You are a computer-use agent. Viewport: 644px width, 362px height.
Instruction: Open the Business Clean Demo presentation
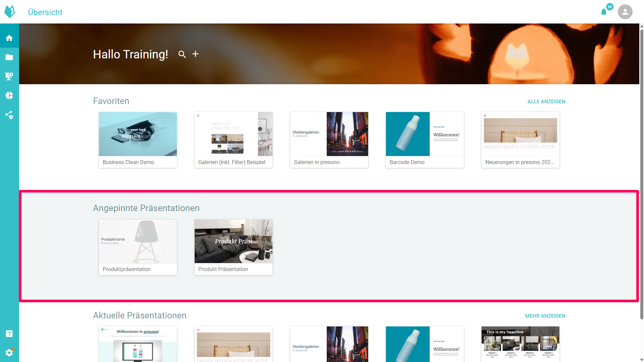(x=138, y=140)
